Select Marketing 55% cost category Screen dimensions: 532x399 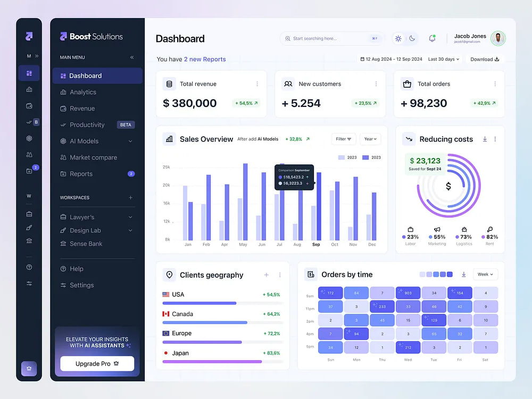pos(437,236)
